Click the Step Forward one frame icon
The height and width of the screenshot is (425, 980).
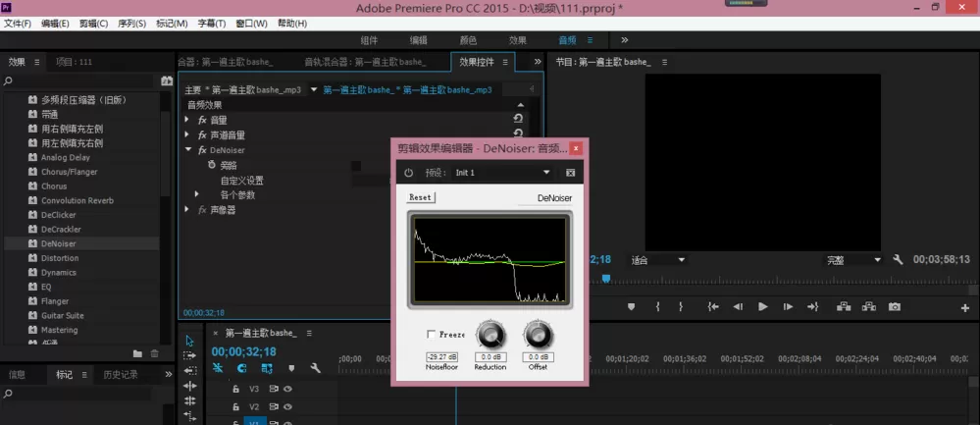coord(788,307)
